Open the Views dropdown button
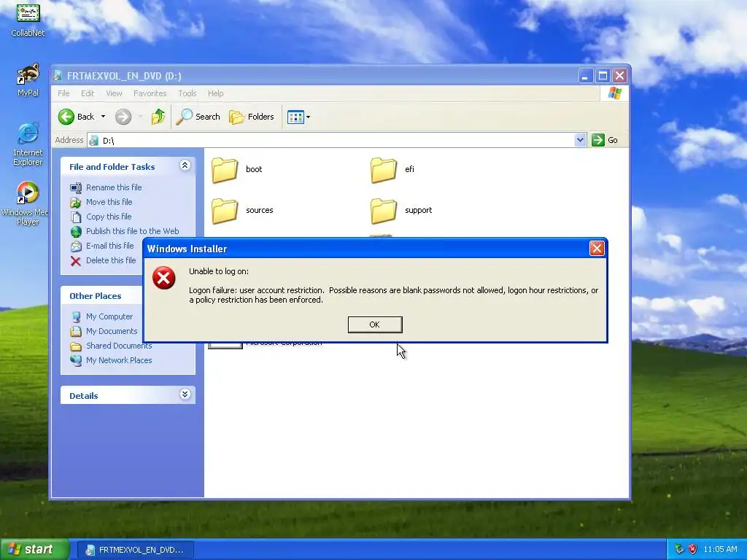This screenshot has height=560, width=747. point(298,117)
